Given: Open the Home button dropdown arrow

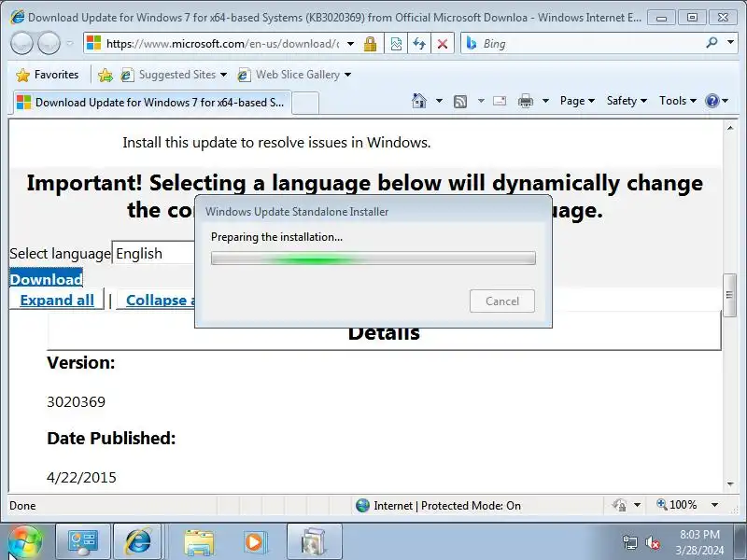Looking at the screenshot, I should click(x=439, y=101).
